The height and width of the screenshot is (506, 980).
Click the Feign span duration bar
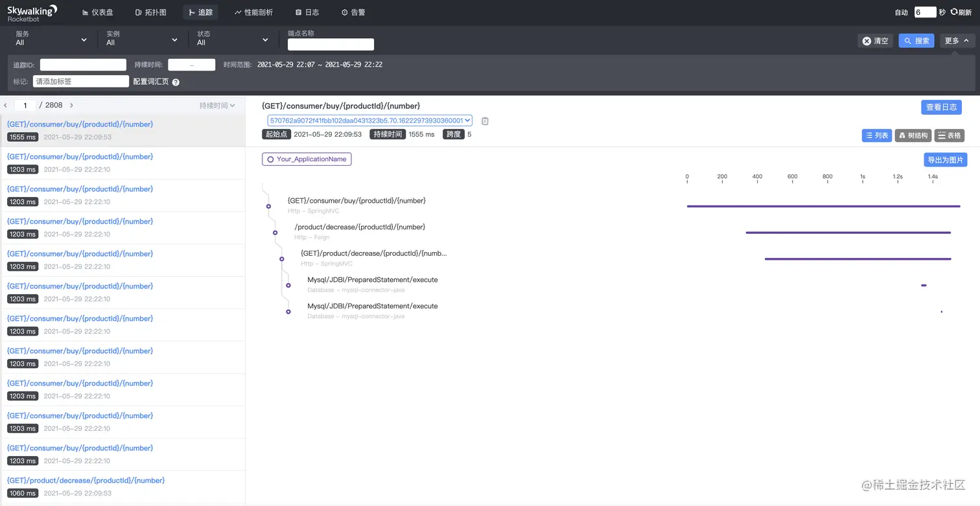(x=848, y=233)
